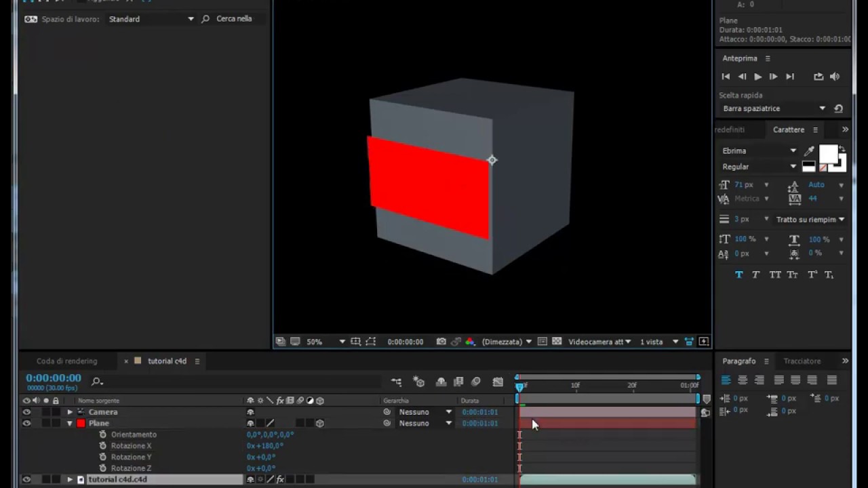Align paragraph text right

[x=759, y=380]
